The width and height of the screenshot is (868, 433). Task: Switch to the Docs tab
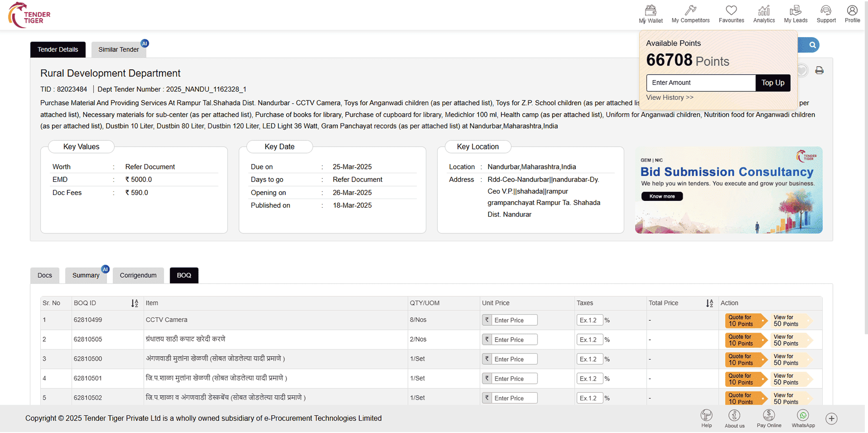click(x=44, y=275)
